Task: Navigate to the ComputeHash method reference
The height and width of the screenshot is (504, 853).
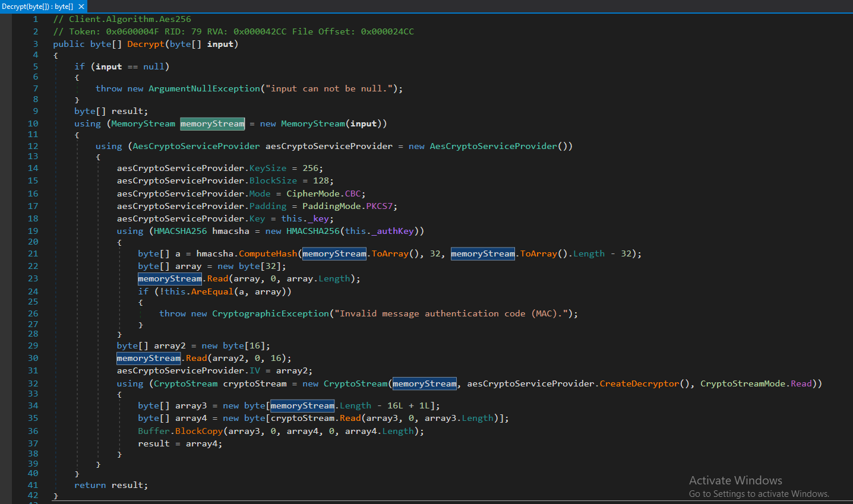Action: [267, 253]
